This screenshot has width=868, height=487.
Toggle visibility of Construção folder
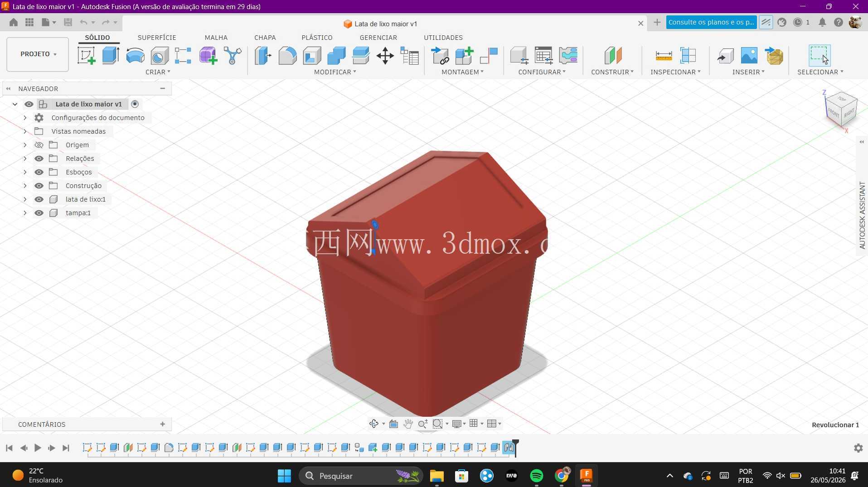click(x=39, y=186)
